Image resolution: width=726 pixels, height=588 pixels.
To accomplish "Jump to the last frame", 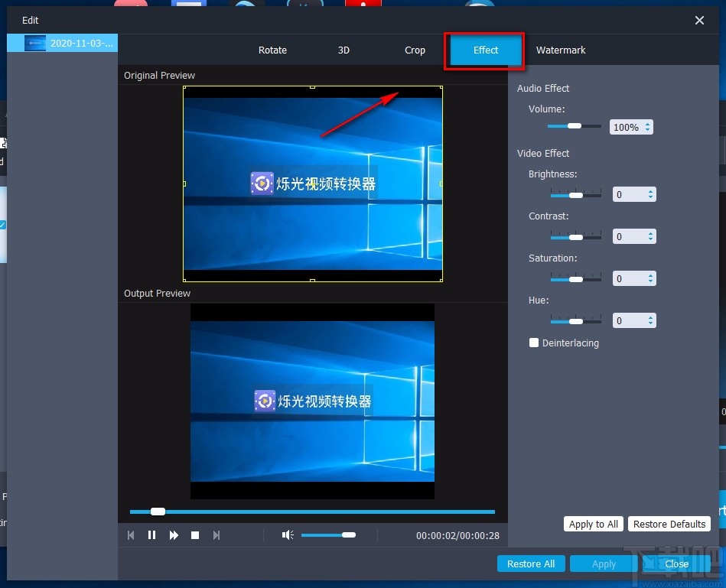I will (x=216, y=534).
